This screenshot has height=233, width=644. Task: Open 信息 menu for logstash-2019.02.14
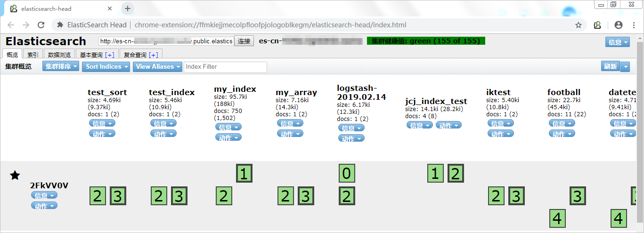click(x=351, y=128)
